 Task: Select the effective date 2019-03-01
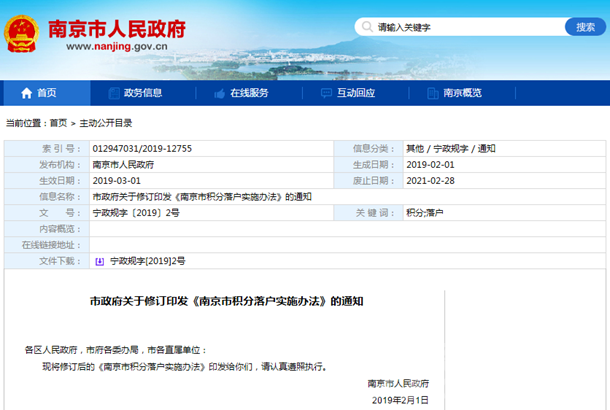pyautogui.click(x=117, y=181)
